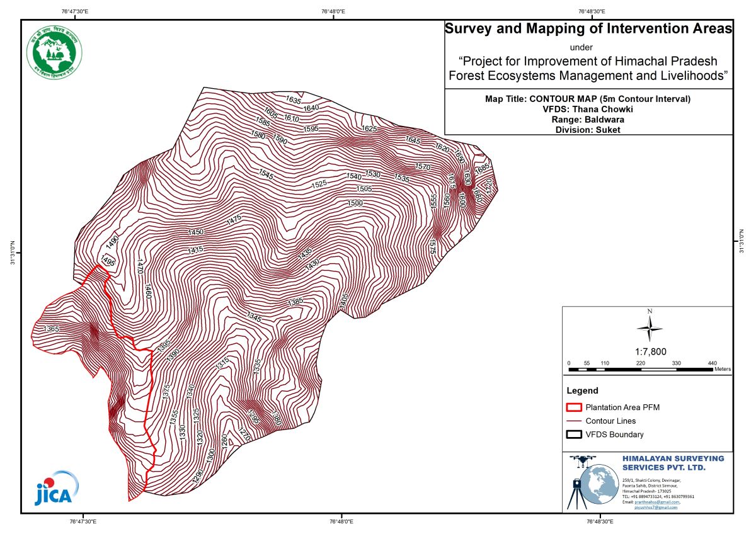Click the "Contour Lines" legend label
The width and height of the screenshot is (756, 534).
(x=610, y=421)
